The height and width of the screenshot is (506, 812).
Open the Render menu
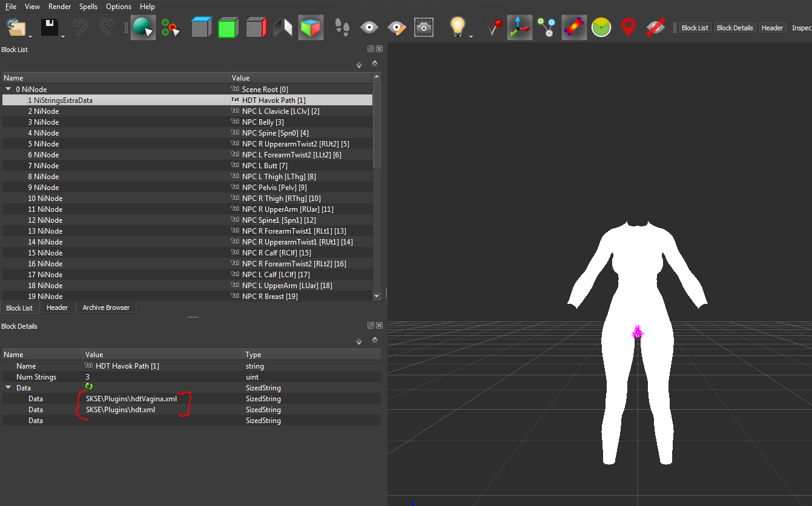point(60,7)
